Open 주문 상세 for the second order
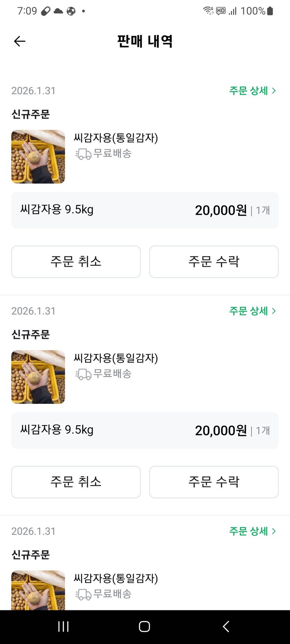This screenshot has width=290, height=644. tap(252, 311)
